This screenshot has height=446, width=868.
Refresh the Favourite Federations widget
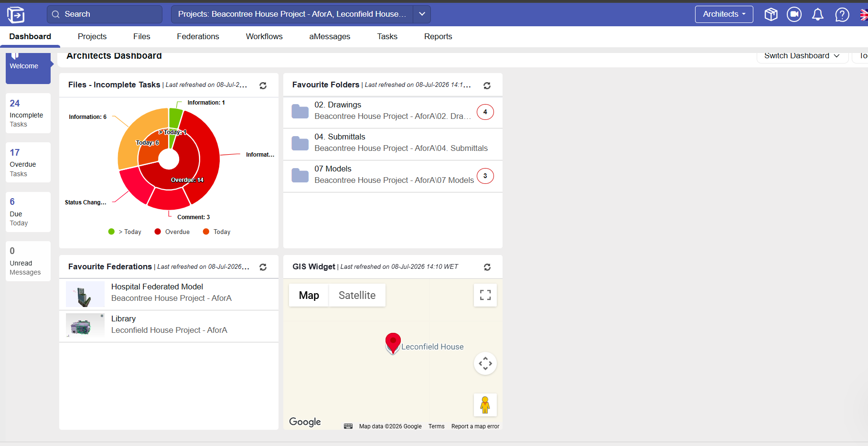pyautogui.click(x=263, y=267)
